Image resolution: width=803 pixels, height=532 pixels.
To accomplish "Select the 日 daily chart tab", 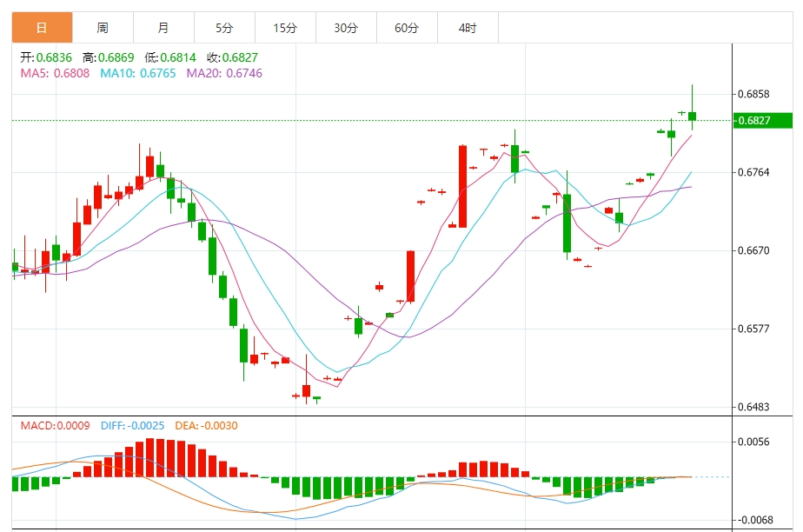I will 42,28.
